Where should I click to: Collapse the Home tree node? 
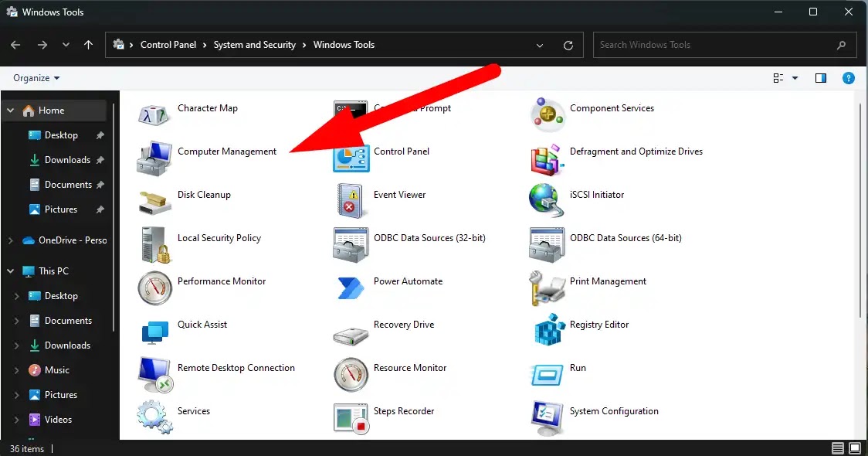coord(11,111)
